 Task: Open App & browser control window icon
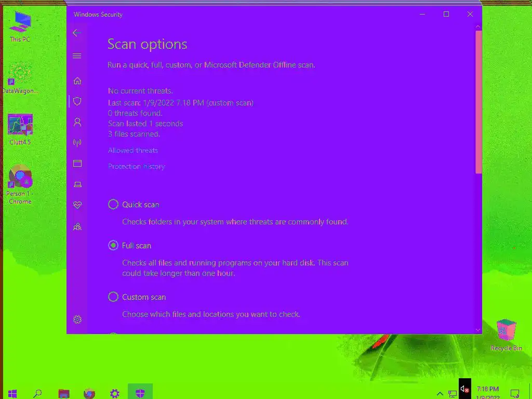77,164
